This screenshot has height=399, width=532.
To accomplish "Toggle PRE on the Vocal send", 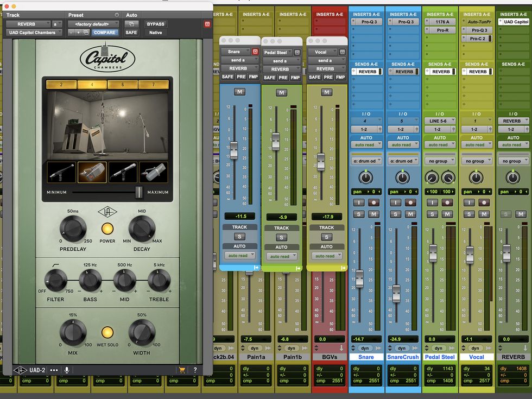I will point(328,77).
